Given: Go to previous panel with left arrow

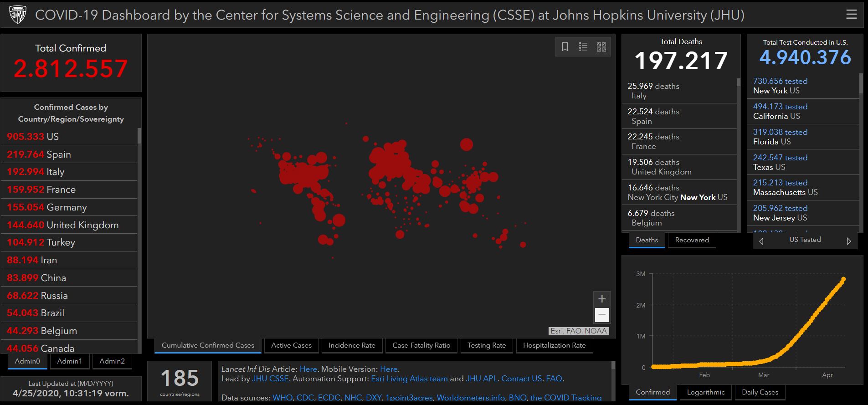Looking at the screenshot, I should 761,241.
